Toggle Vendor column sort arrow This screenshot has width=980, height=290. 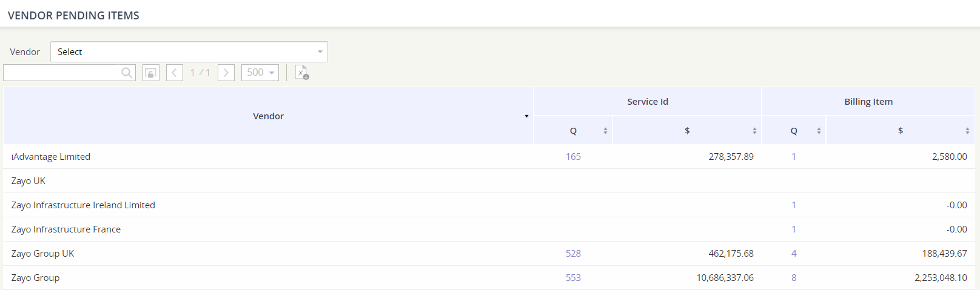click(x=526, y=116)
